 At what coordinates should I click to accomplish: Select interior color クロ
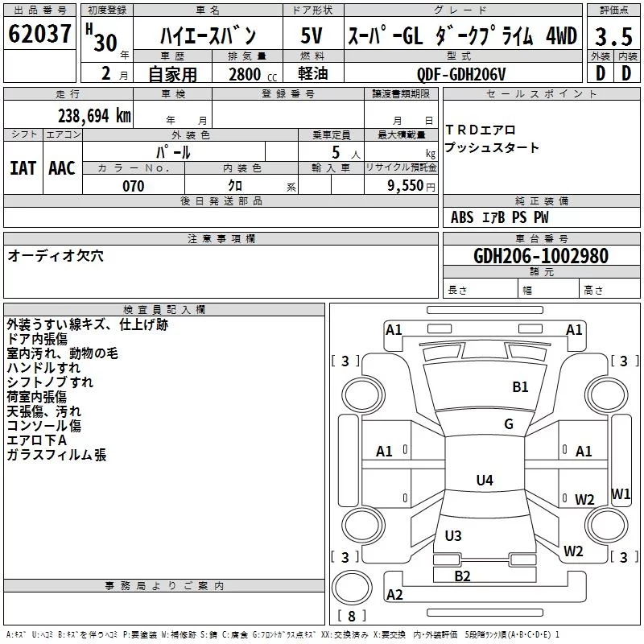(235, 186)
